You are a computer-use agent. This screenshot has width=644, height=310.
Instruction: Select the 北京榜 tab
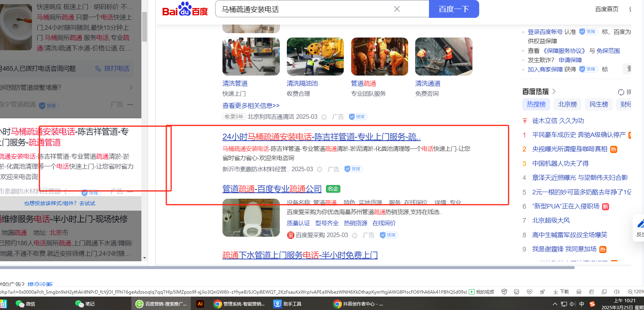click(567, 105)
